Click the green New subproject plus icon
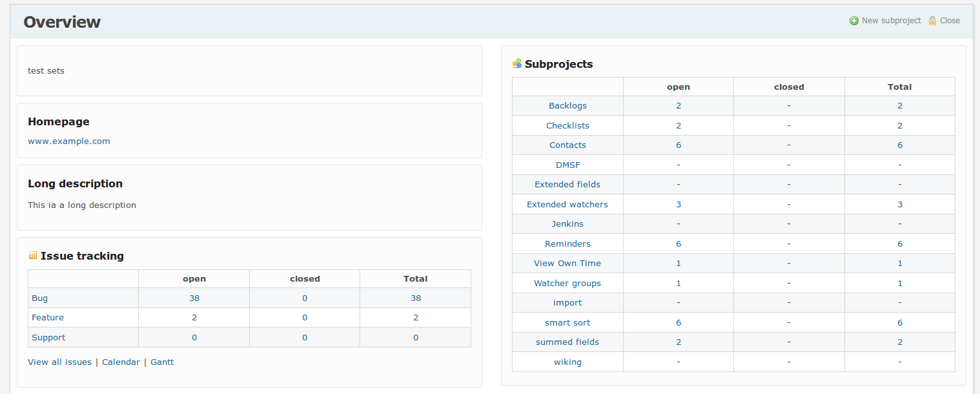The height and width of the screenshot is (394, 980). click(x=854, y=21)
